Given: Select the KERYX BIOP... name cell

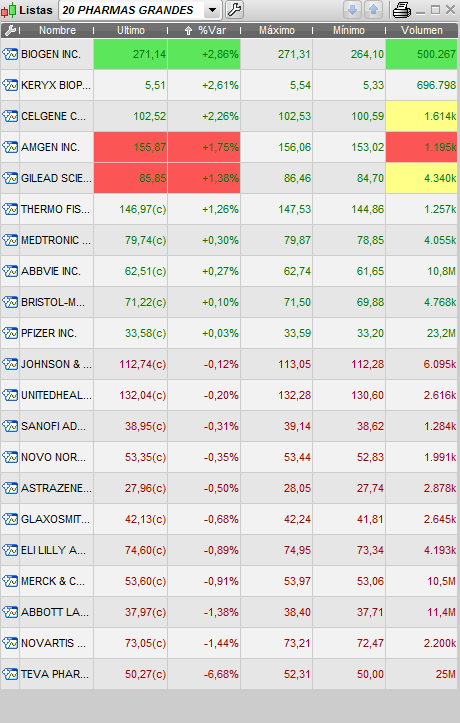Looking at the screenshot, I should coord(57,85).
